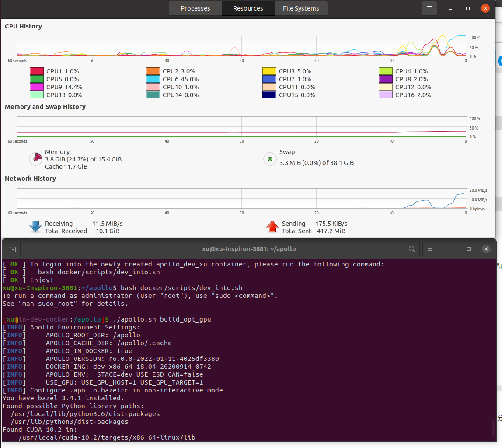
Task: Click Total Received 10.1 GiB value
Action: pos(108,231)
